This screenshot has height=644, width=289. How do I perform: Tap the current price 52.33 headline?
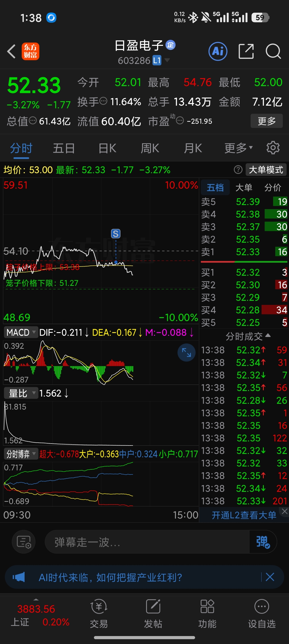[x=34, y=85]
